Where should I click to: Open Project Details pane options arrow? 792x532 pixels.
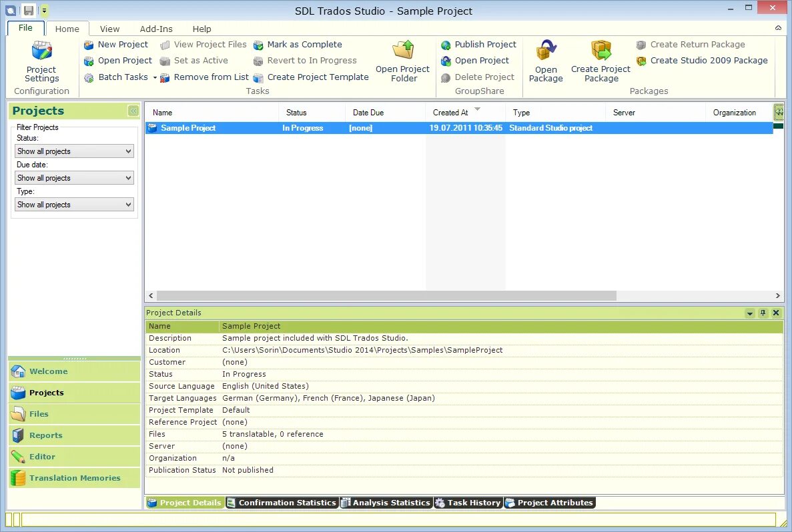[x=750, y=313]
